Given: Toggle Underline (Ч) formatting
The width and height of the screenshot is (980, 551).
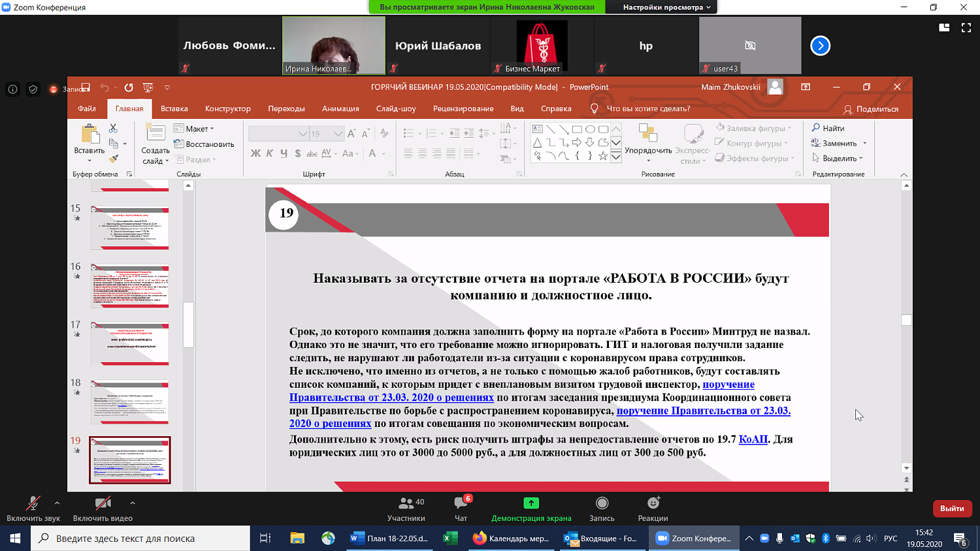Looking at the screenshot, I should (x=284, y=153).
